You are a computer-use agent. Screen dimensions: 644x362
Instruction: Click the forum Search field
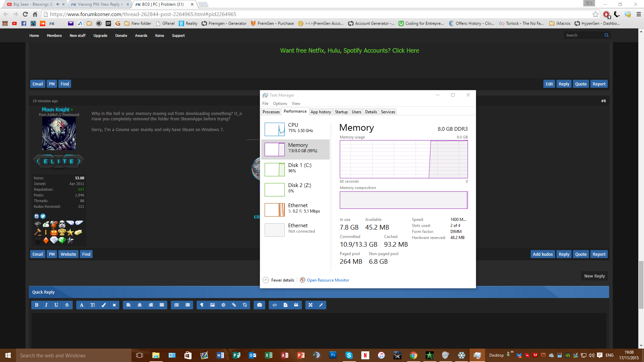584,35
